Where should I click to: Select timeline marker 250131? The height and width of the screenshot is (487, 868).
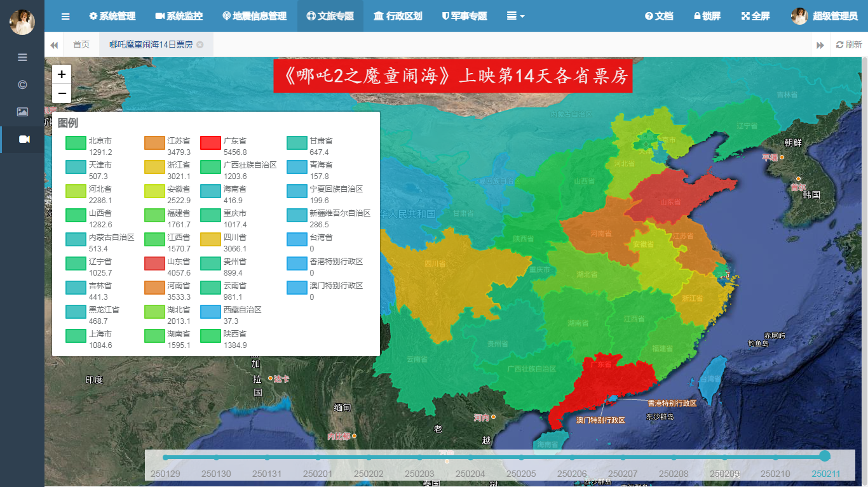coord(267,457)
